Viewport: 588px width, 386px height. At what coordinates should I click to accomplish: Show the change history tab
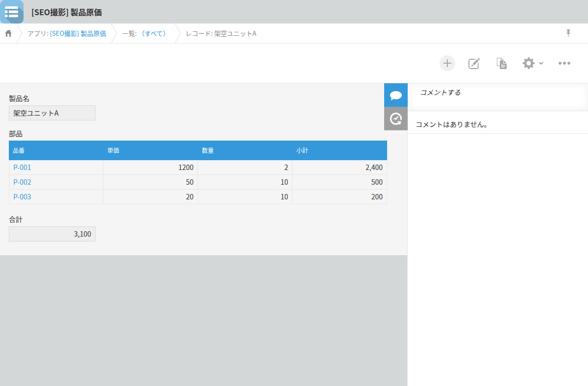pos(396,119)
